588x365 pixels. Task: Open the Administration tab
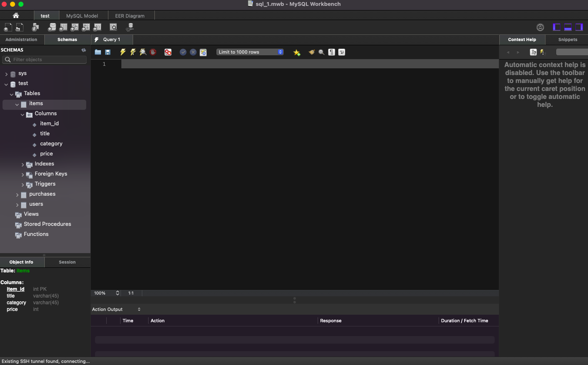point(21,39)
